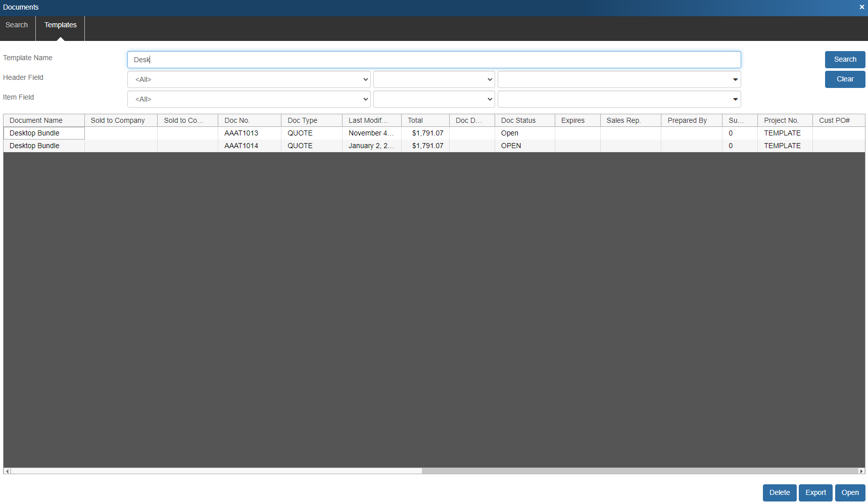Select the AAAT1014 template row
The height and width of the screenshot is (503, 868).
point(241,146)
